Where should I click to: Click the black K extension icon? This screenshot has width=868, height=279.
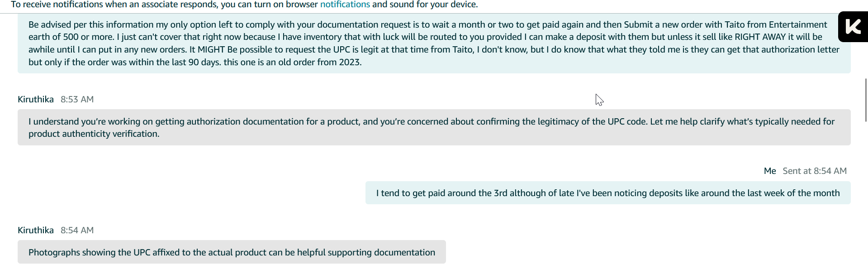[853, 27]
